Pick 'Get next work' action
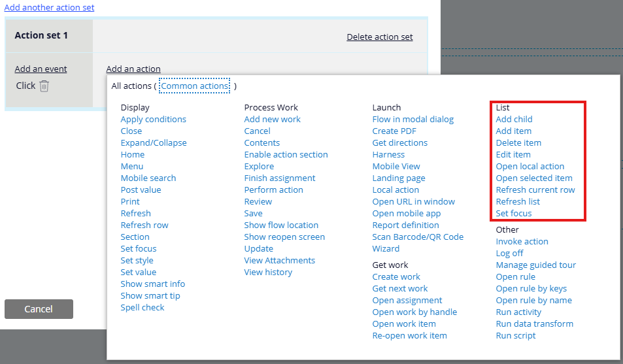 [399, 288]
